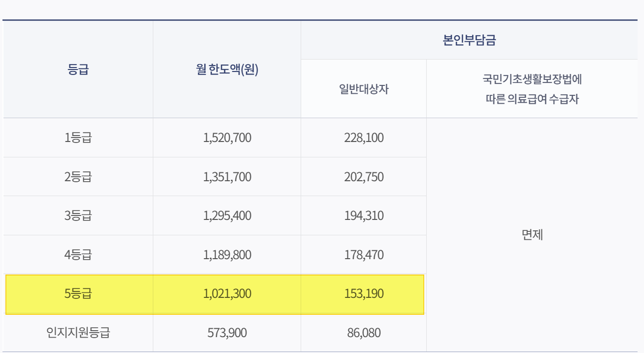Select the 86,080 copayment cell

363,333
